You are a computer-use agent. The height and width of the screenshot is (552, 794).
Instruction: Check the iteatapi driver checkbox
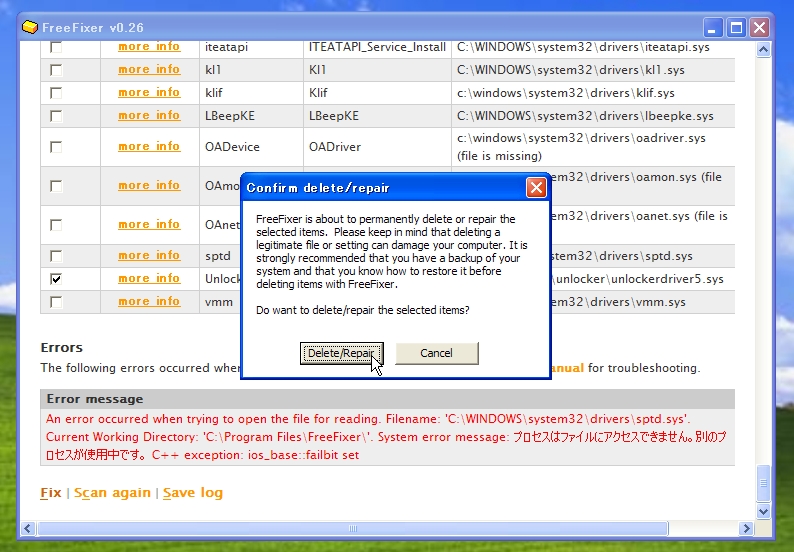click(56, 47)
